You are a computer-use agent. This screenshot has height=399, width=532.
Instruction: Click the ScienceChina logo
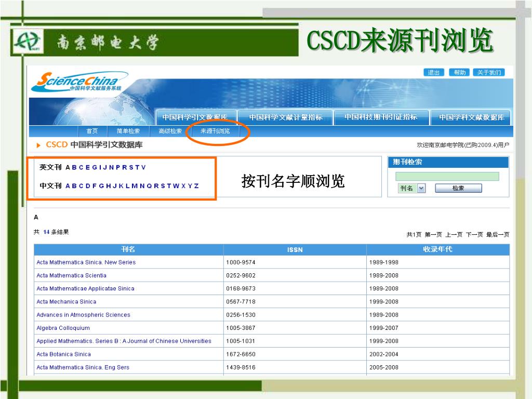coord(79,82)
